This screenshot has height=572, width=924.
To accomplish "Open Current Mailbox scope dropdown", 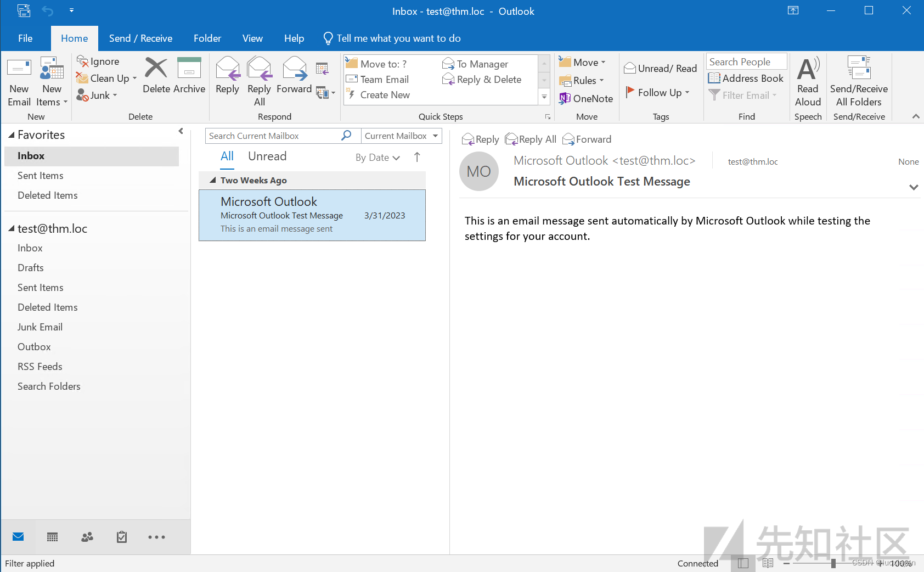I will click(401, 136).
